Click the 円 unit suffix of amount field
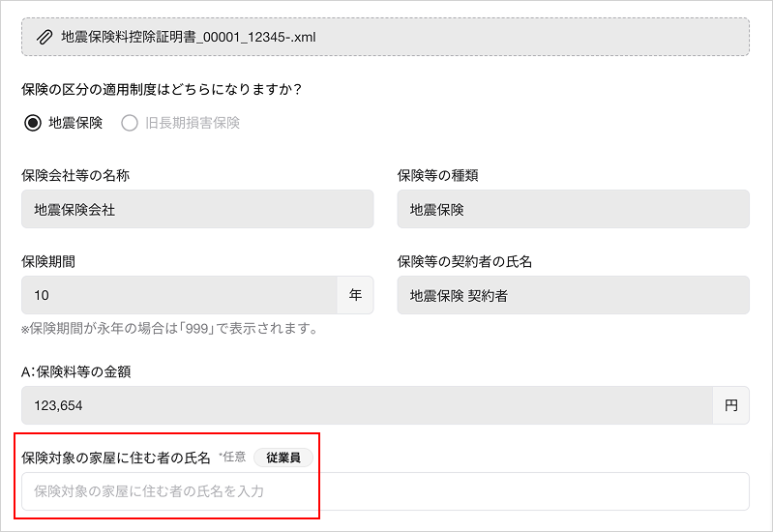Screen dimensions: 773x532 coord(730,405)
